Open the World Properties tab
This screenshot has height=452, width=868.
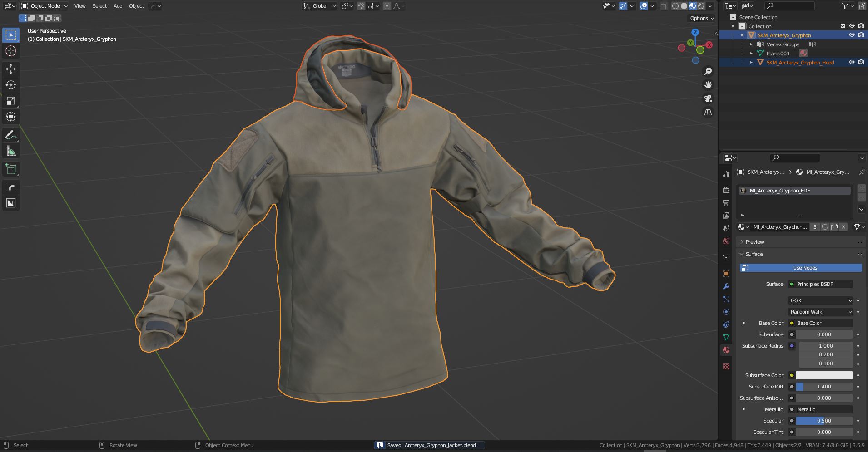click(x=726, y=241)
